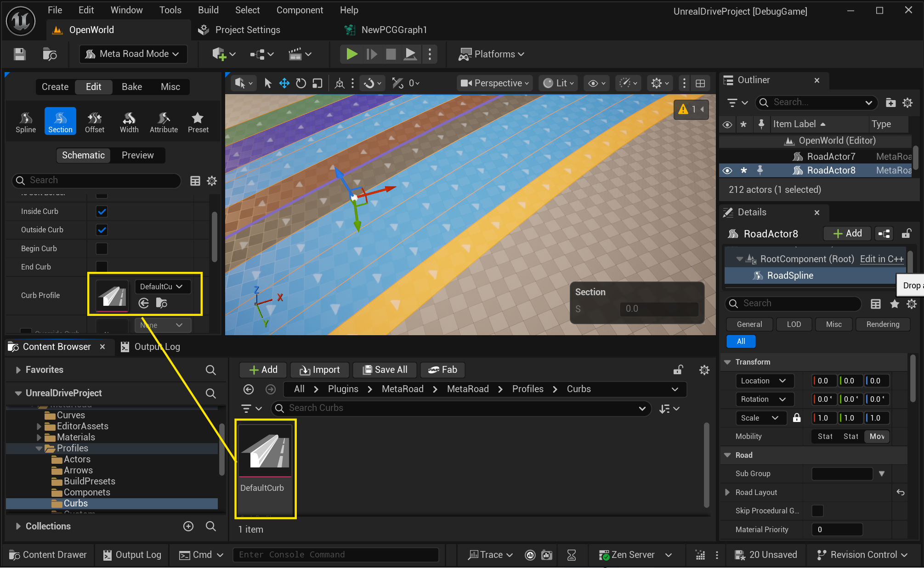Open the Lit view mode dropdown
Image resolution: width=924 pixels, height=568 pixels.
[558, 83]
